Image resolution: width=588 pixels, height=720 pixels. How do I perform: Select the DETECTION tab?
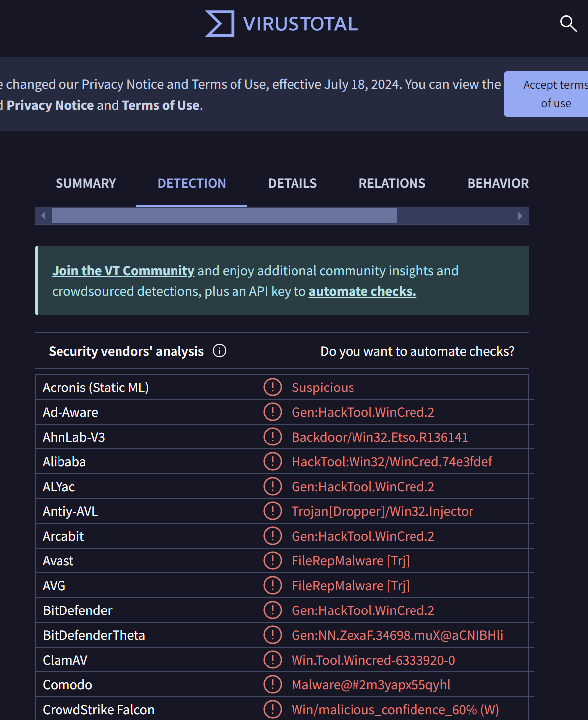[191, 183]
